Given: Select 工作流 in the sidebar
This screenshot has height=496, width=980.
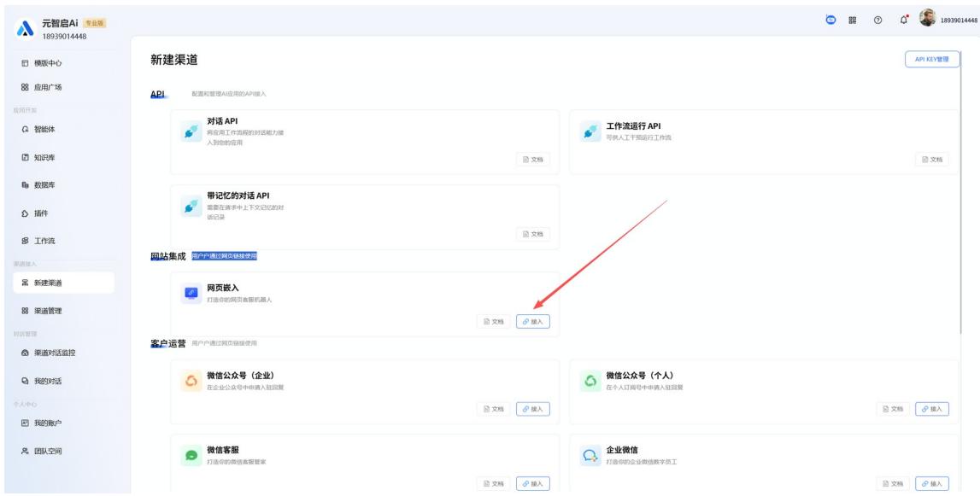Looking at the screenshot, I should pos(44,241).
